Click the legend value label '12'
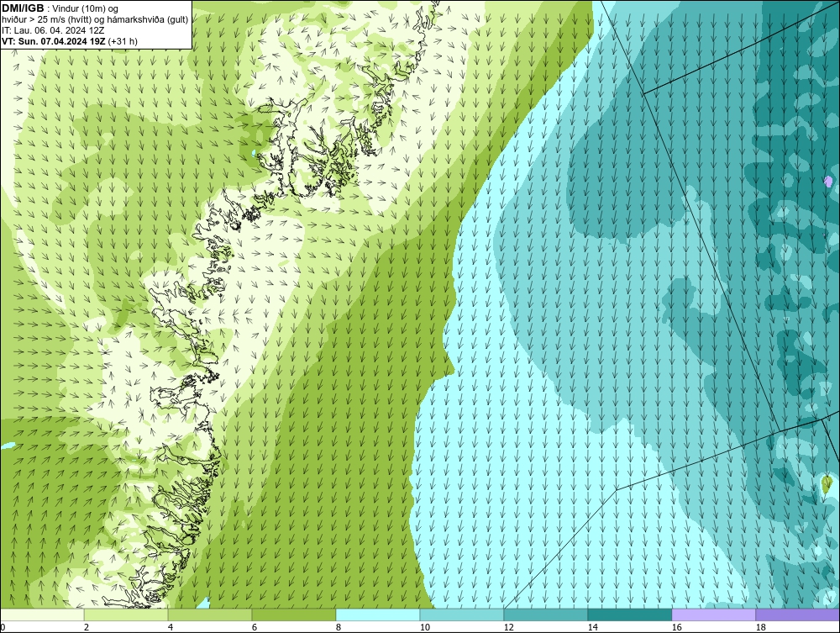840x633 pixels. point(508,627)
